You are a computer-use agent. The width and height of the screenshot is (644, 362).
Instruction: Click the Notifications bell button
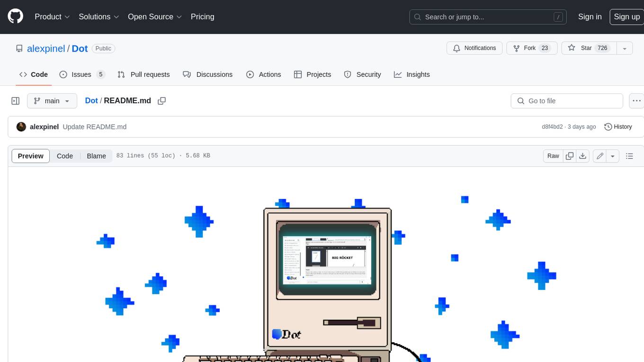click(x=474, y=48)
